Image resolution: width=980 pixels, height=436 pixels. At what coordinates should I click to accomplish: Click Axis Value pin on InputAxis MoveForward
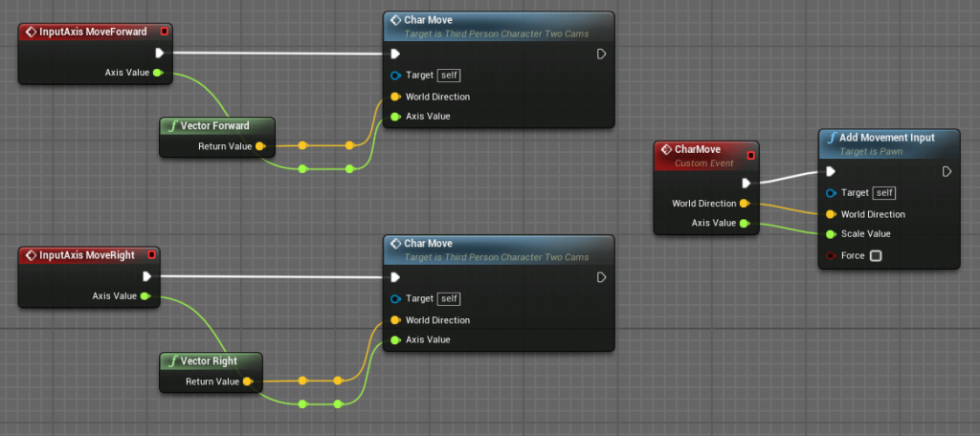(158, 73)
